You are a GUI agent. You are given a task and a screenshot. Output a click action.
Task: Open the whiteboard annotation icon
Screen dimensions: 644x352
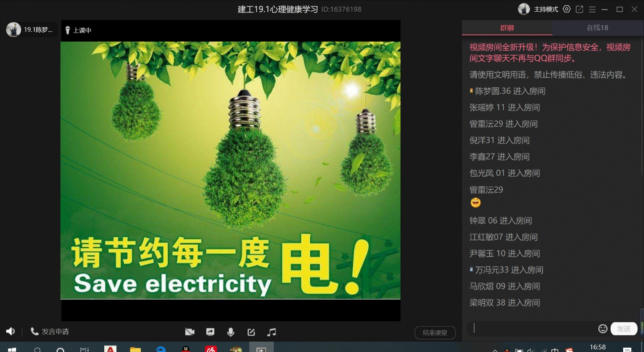pyautogui.click(x=251, y=331)
